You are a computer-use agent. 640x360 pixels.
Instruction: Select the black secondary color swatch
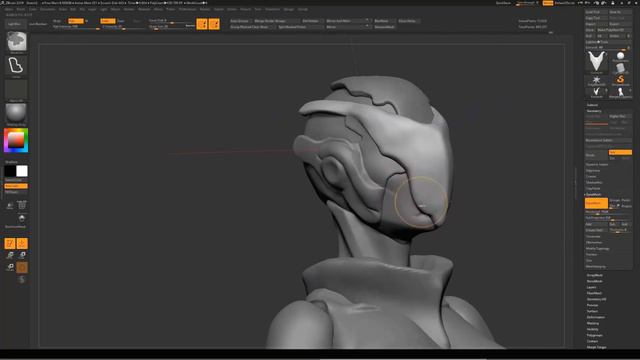tap(10, 171)
